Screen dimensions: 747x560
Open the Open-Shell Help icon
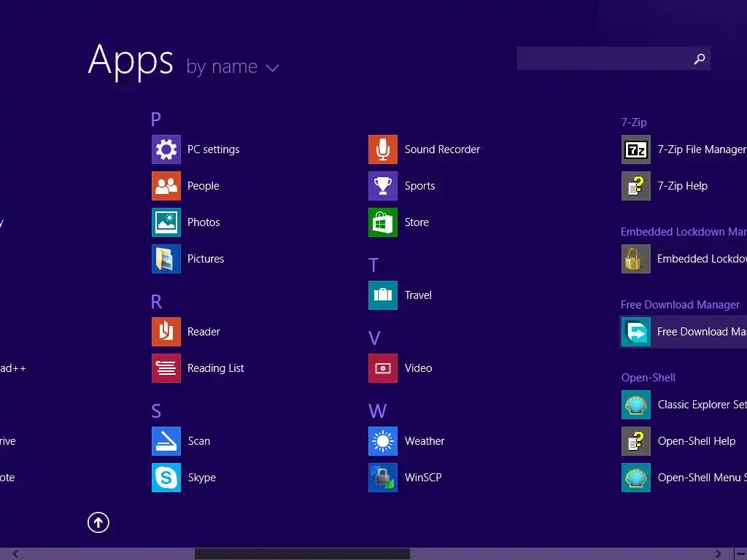[x=635, y=441]
